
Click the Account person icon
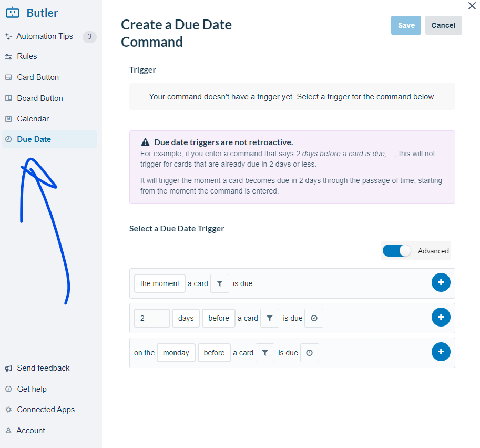(8, 431)
